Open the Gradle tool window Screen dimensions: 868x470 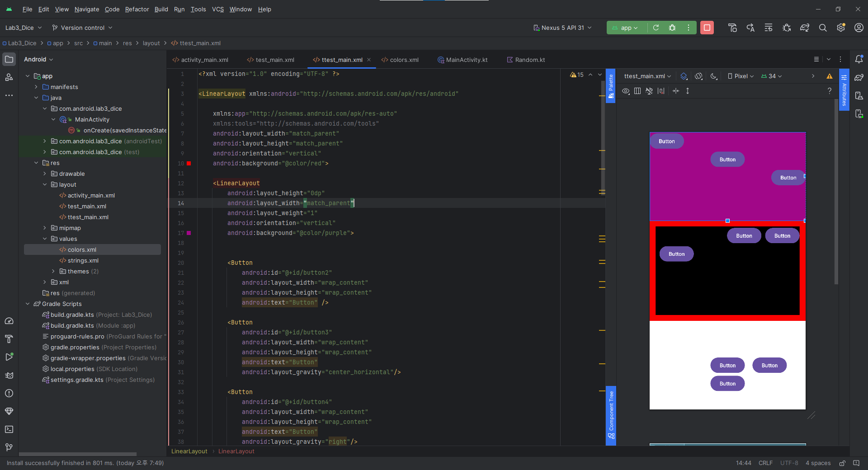(859, 77)
